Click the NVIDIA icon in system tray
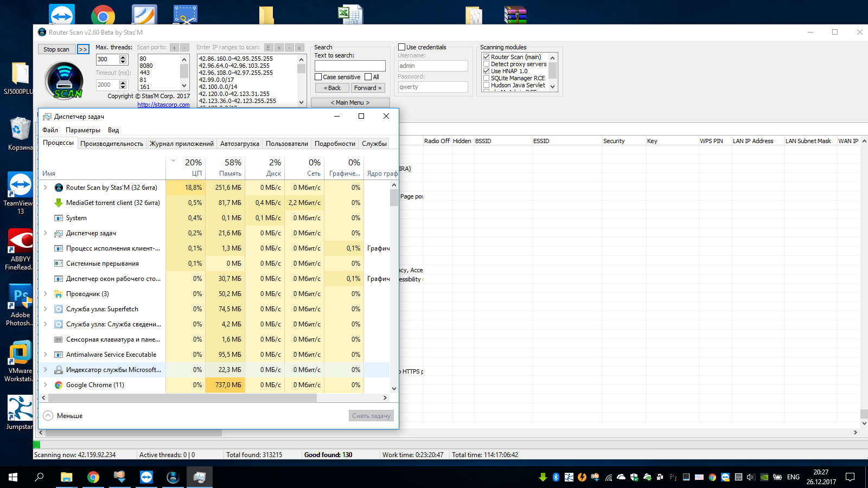Image resolution: width=868 pixels, height=488 pixels. [764, 477]
